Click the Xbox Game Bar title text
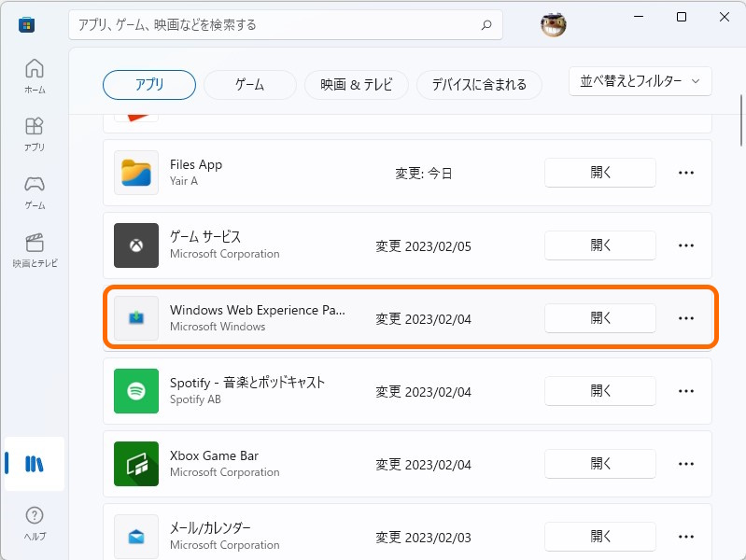 214,455
